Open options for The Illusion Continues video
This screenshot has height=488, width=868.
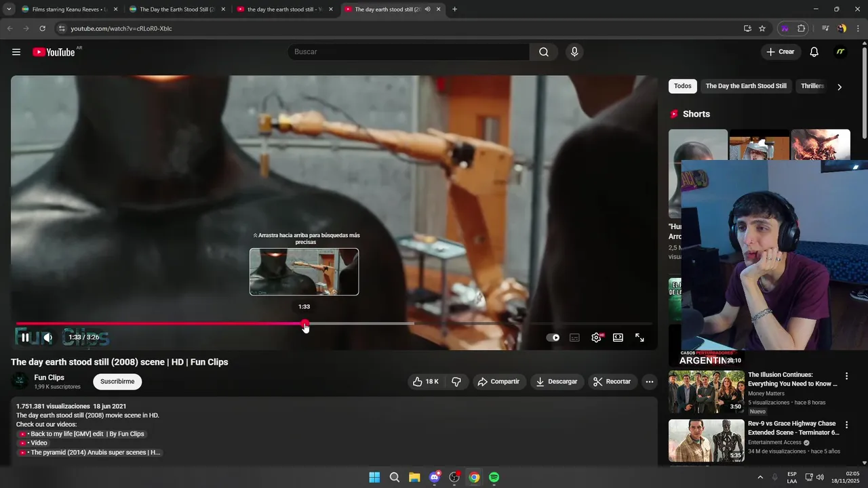point(846,376)
